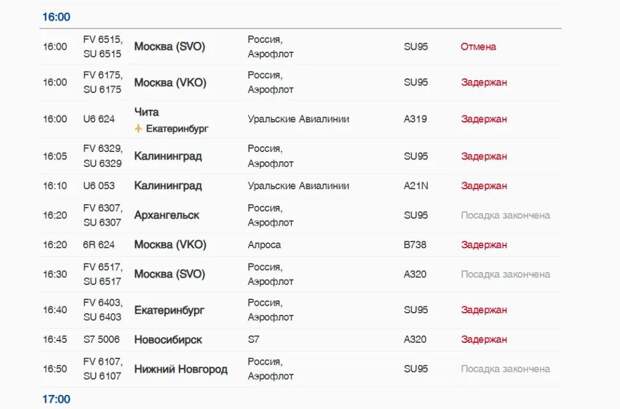Open the 16:00 hour section header
The width and height of the screenshot is (620, 409).
56,17
